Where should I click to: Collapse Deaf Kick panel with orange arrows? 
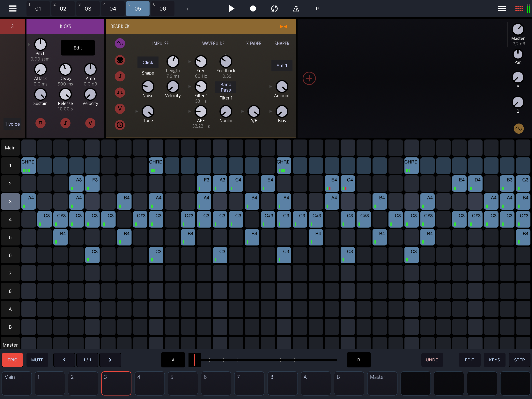(283, 26)
